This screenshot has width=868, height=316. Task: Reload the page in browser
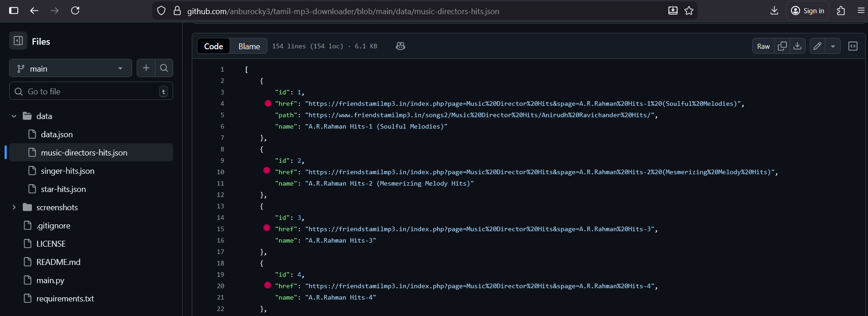point(75,10)
